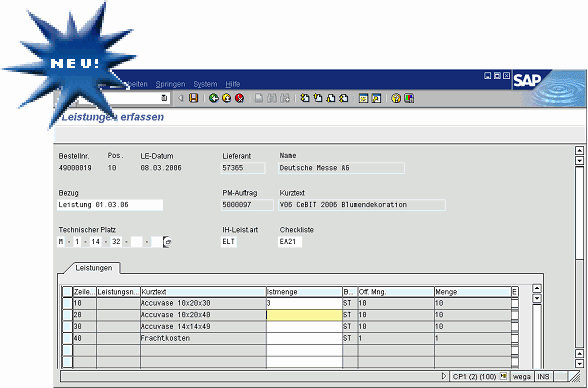Expand status bar with the triangle arrow
588x388 pixels.
pyautogui.click(x=444, y=376)
